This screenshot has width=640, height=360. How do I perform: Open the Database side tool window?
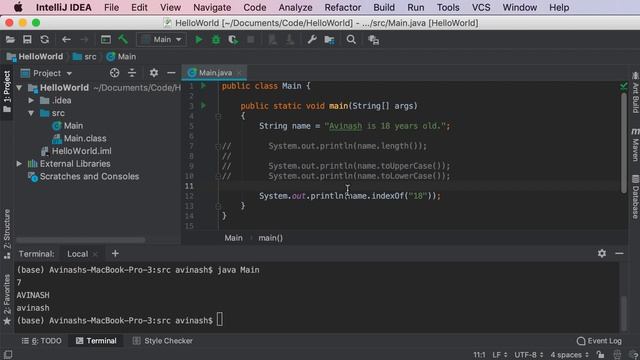coord(635,197)
